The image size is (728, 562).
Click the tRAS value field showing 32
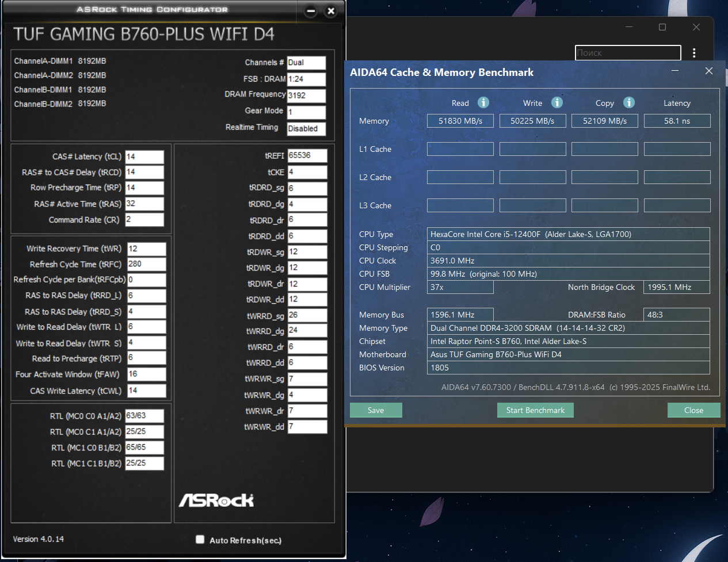[x=144, y=204]
